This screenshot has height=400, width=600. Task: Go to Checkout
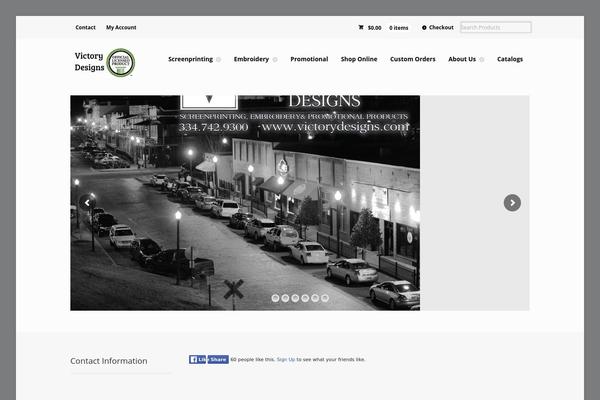click(x=441, y=28)
